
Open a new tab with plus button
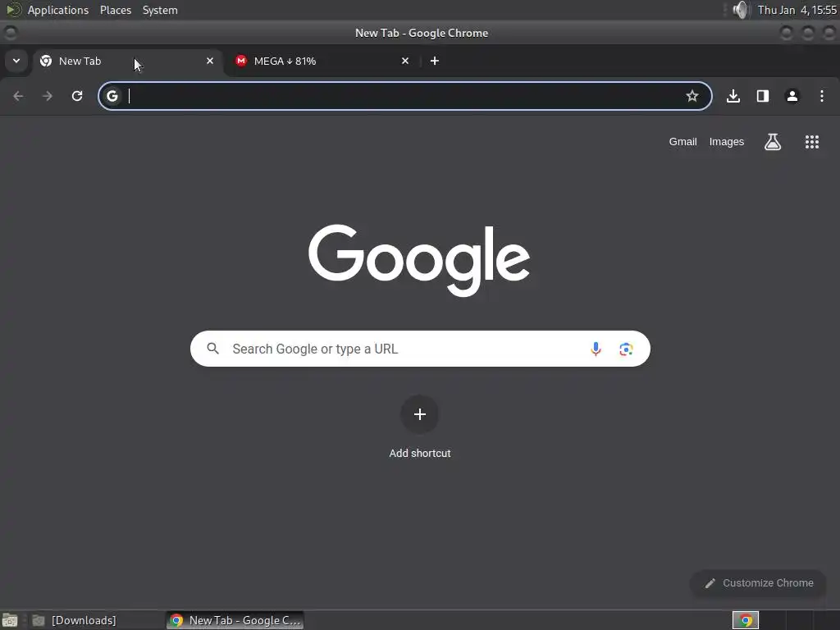tap(435, 61)
